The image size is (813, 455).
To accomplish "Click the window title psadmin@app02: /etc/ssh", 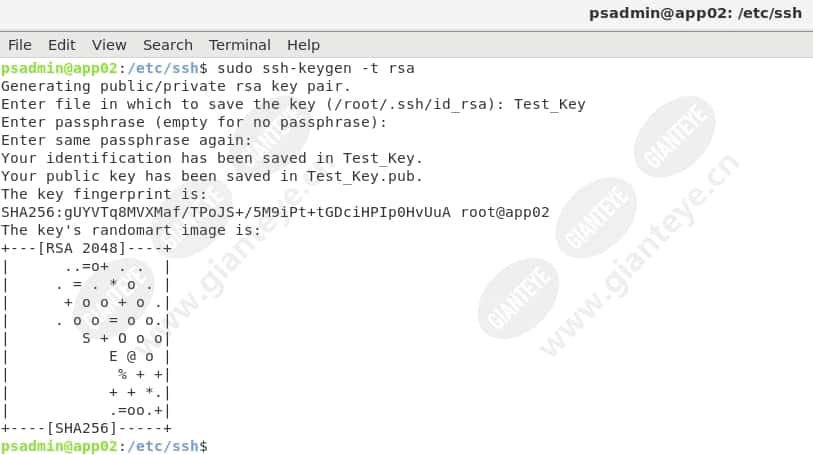I will [695, 13].
